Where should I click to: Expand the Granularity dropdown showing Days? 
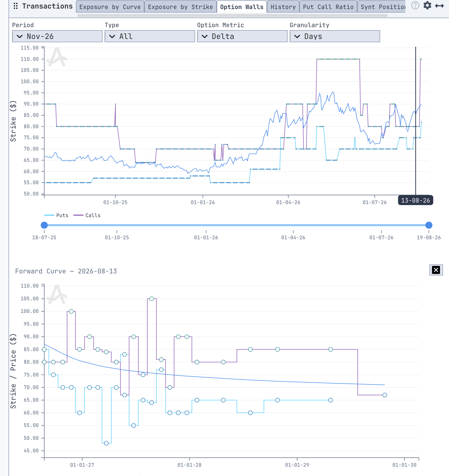335,36
